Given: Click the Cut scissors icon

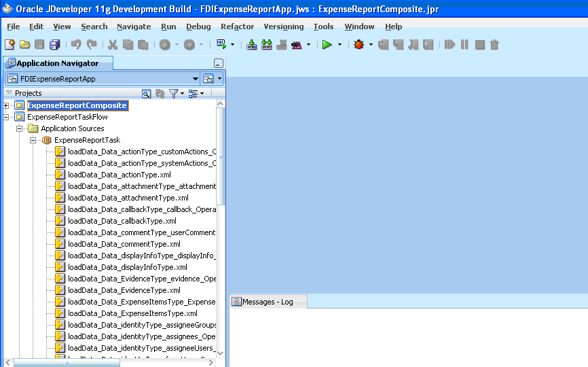Looking at the screenshot, I should pyautogui.click(x=113, y=45).
